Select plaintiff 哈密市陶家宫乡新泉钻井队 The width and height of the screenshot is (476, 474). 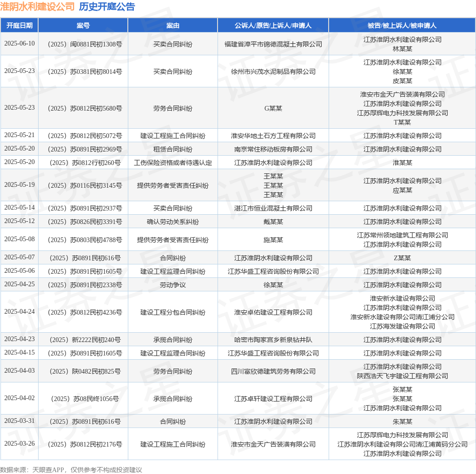click(273, 340)
